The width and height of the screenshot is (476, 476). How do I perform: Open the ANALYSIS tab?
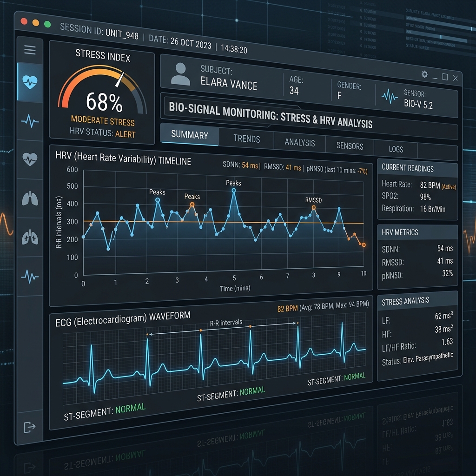pyautogui.click(x=300, y=142)
